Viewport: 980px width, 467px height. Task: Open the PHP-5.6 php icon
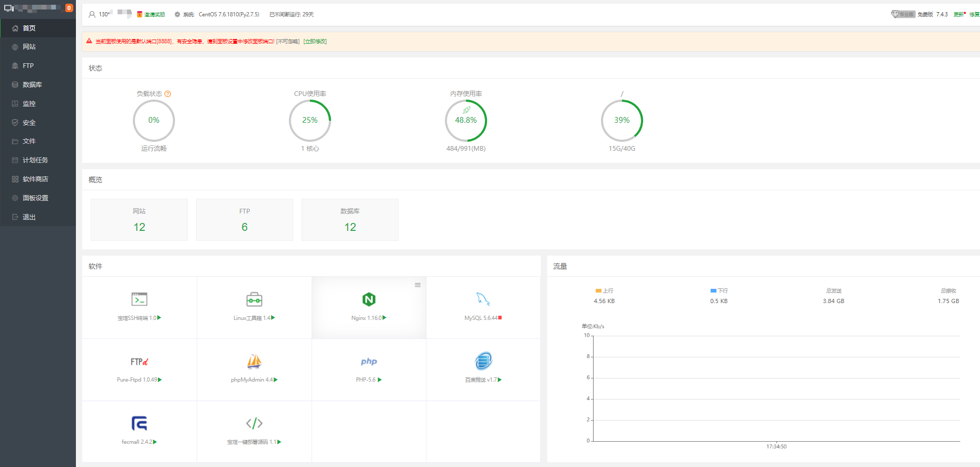pyautogui.click(x=369, y=362)
